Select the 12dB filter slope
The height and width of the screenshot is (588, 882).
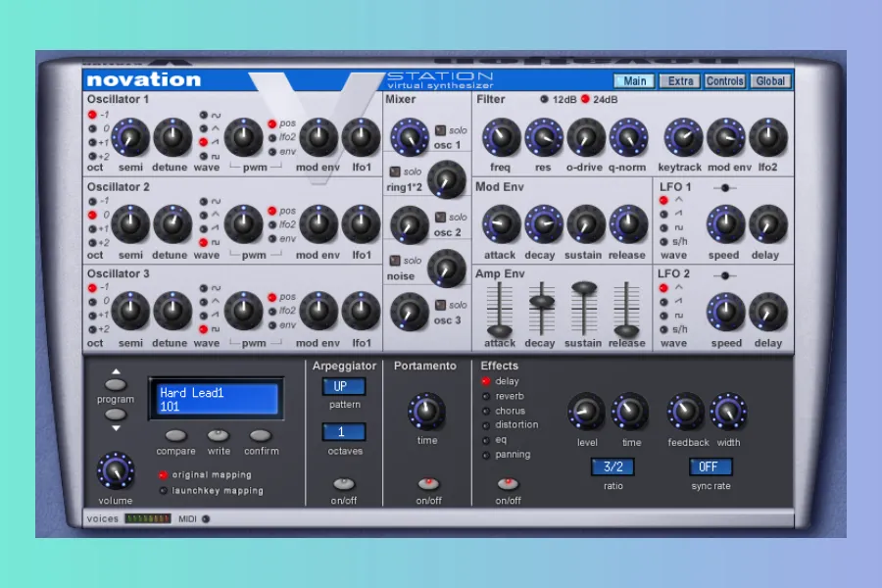click(x=545, y=99)
